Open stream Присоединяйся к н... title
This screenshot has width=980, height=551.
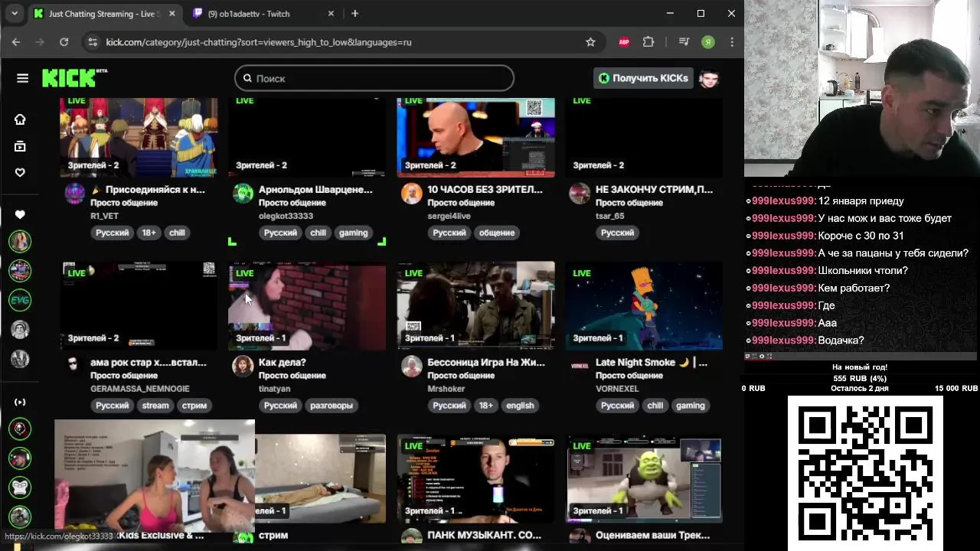tap(148, 189)
